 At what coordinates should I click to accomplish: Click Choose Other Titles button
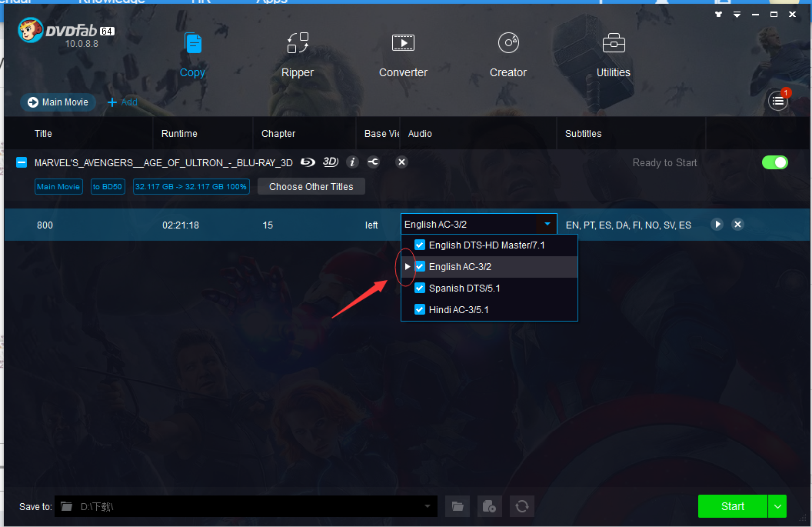coord(311,186)
